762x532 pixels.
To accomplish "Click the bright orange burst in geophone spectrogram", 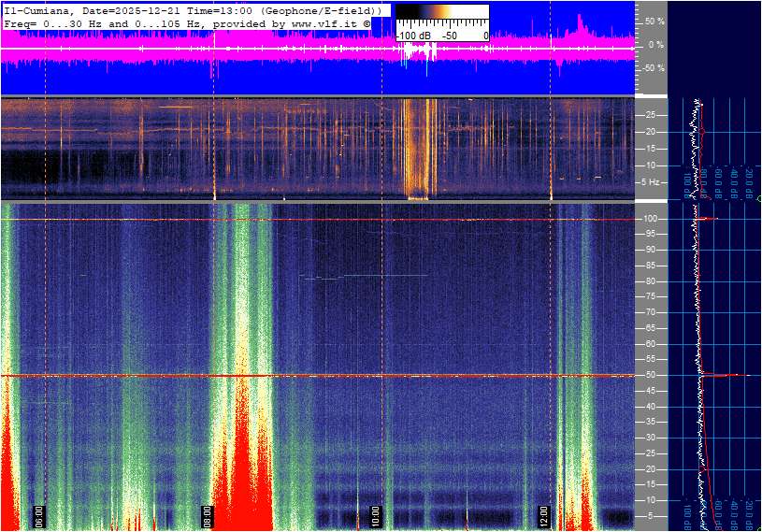I will (417, 148).
